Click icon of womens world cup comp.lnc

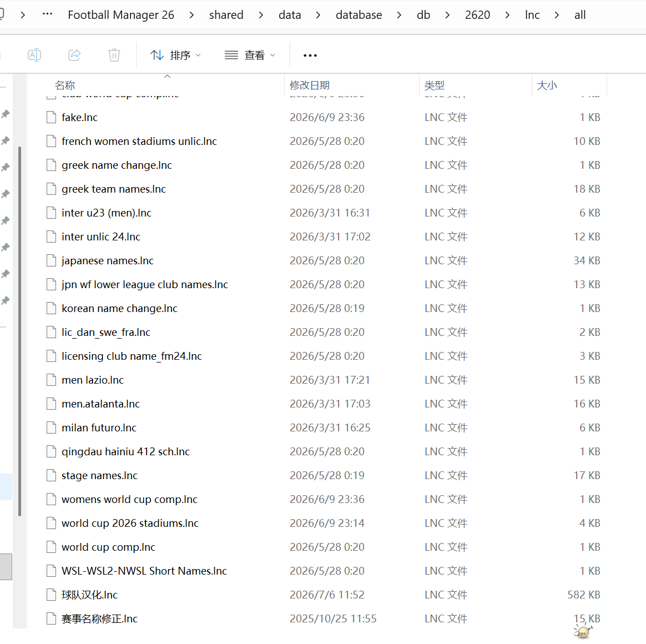[x=51, y=500]
